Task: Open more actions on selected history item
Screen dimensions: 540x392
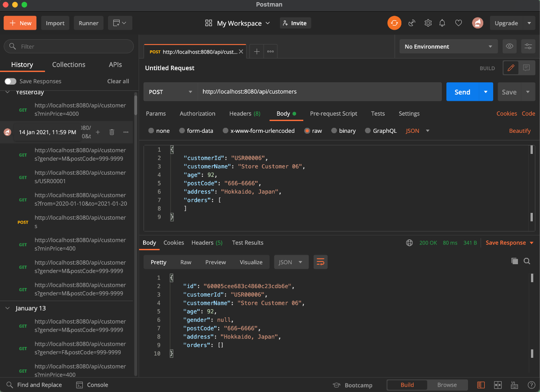Action: (x=126, y=132)
